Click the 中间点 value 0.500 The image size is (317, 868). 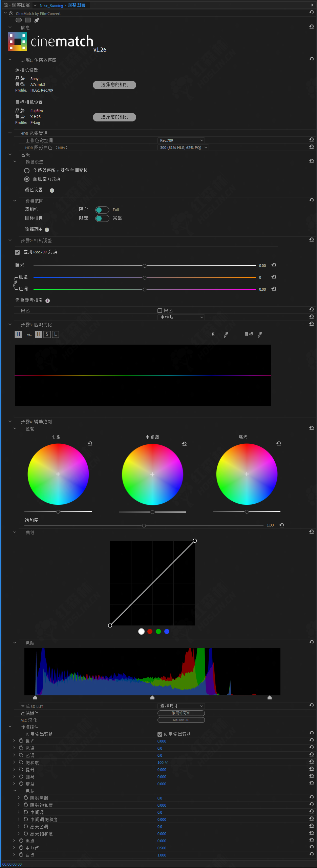pyautogui.click(x=162, y=848)
